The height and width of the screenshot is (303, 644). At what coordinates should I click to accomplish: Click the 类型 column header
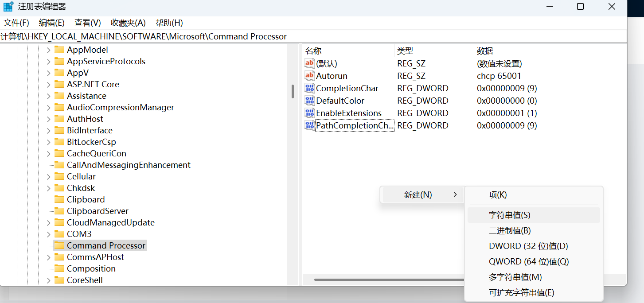tap(434, 51)
